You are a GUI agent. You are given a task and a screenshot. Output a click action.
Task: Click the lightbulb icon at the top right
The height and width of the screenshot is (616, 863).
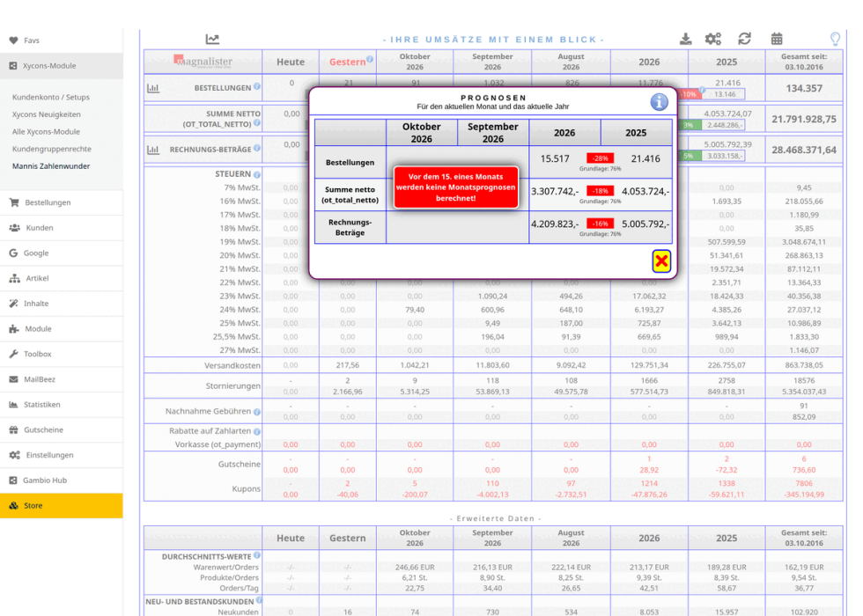coord(835,39)
